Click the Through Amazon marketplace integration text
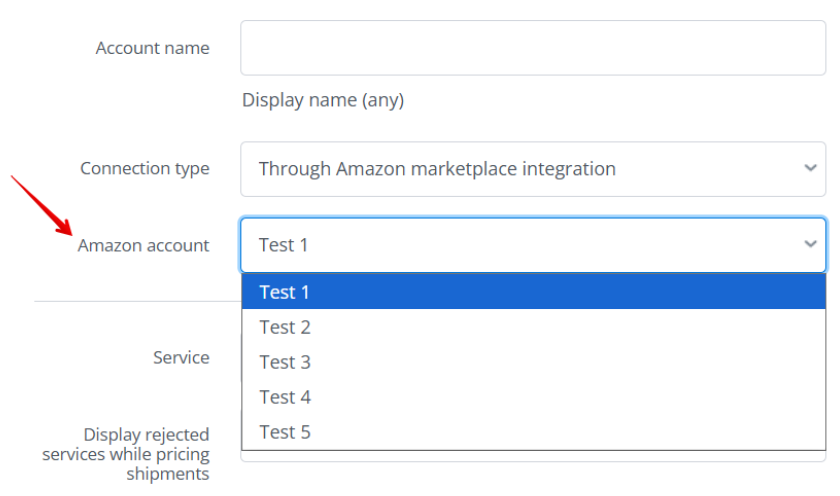The width and height of the screenshot is (840, 496). pyautogui.click(x=437, y=169)
